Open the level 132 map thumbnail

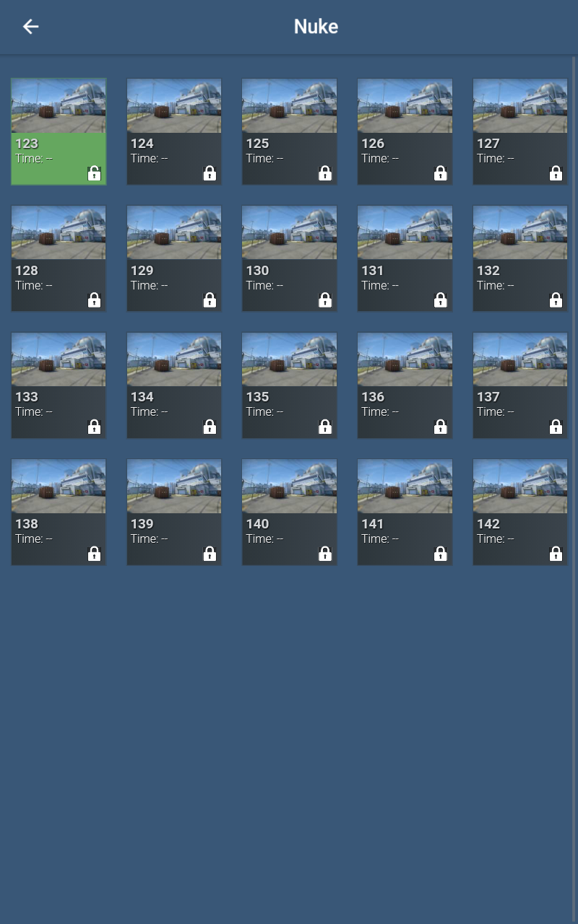520,232
